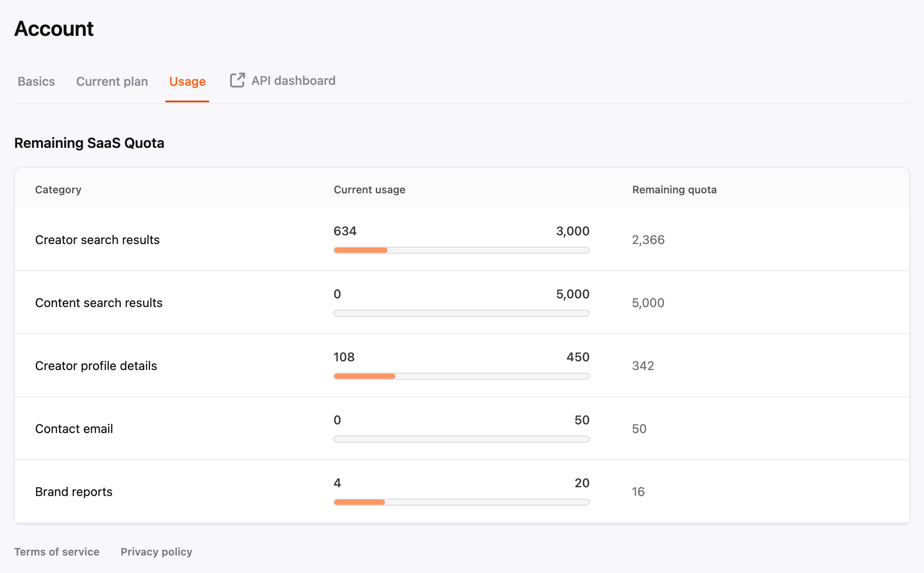924x573 pixels.
Task: Click the 450 limit value
Action: (578, 357)
